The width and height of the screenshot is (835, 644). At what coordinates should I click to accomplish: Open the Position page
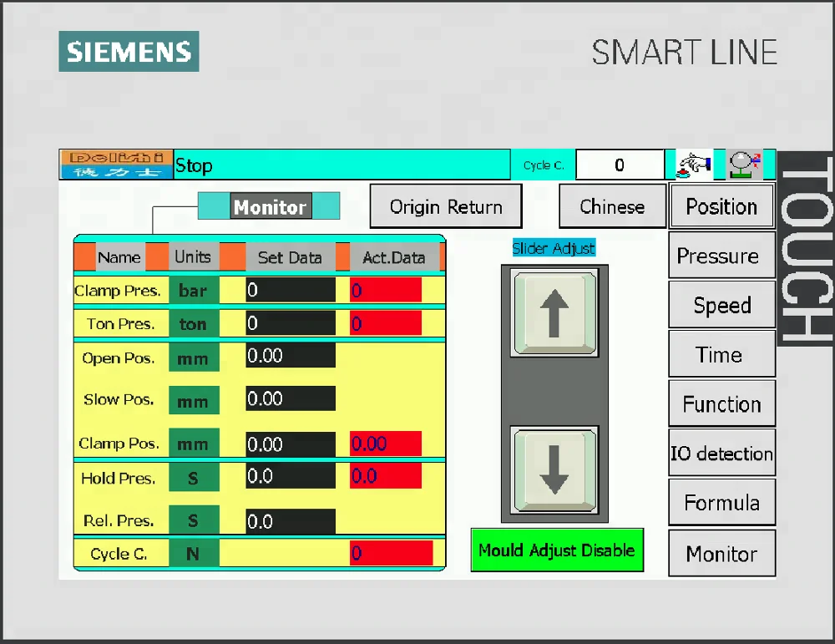coord(721,206)
